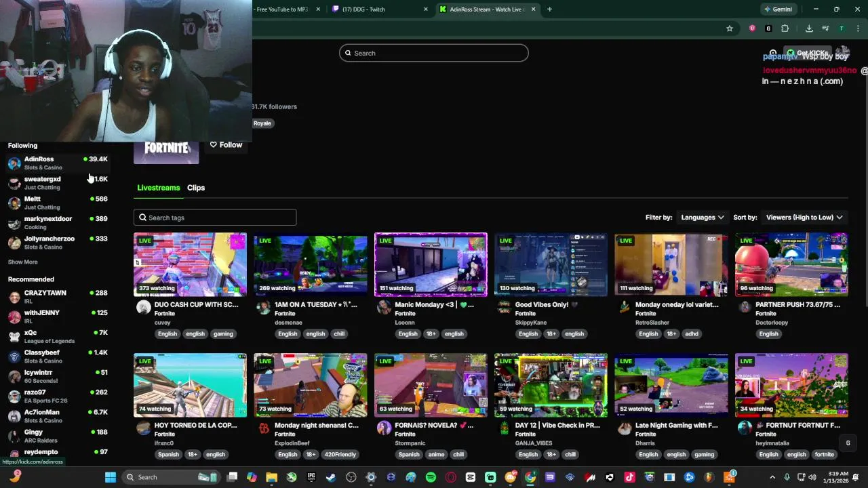Open DAY 12 Vibe Check stream thumbnail
The image size is (868, 488).
click(x=551, y=385)
